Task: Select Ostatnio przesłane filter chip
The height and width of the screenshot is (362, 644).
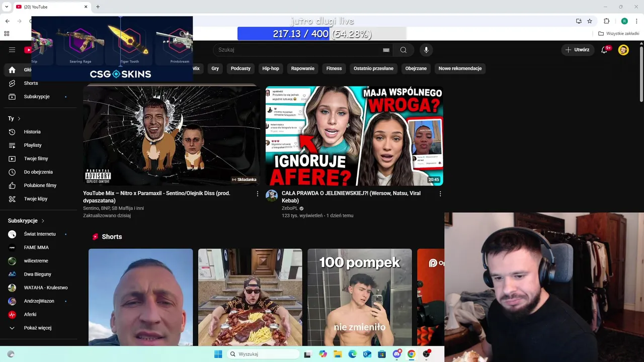Action: [373, 68]
